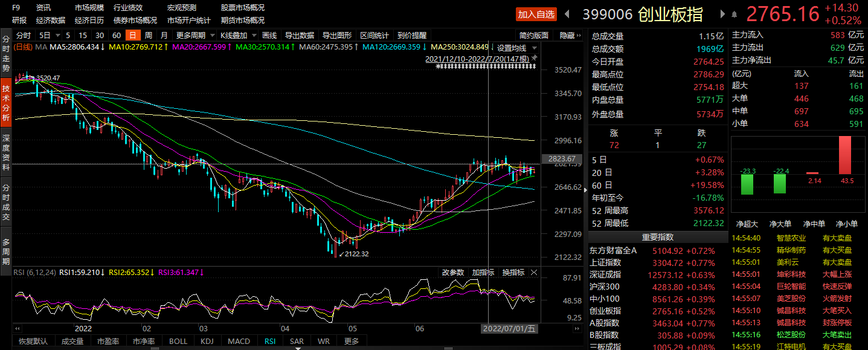Click the 加入自选 button

click(x=536, y=15)
